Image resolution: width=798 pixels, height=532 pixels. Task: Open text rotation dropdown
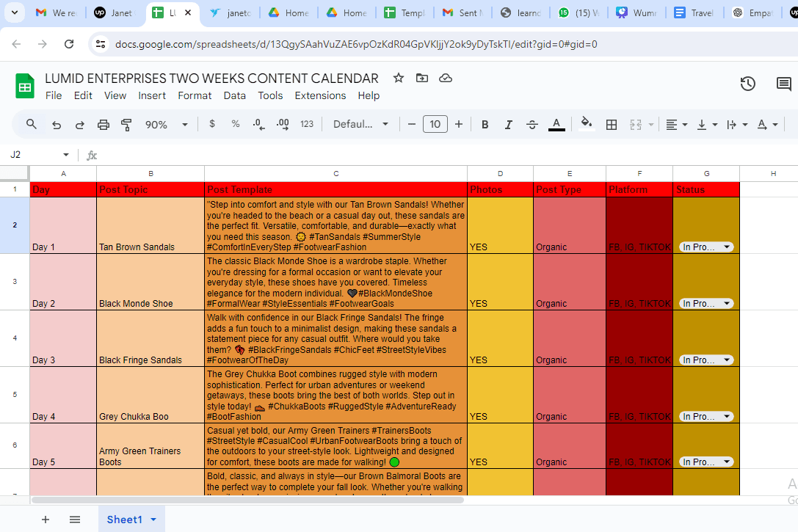767,125
